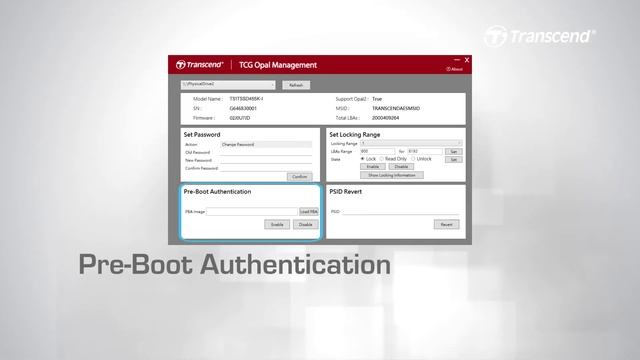This screenshot has width=640, height=360.
Task: Open the About info link
Action: [455, 69]
